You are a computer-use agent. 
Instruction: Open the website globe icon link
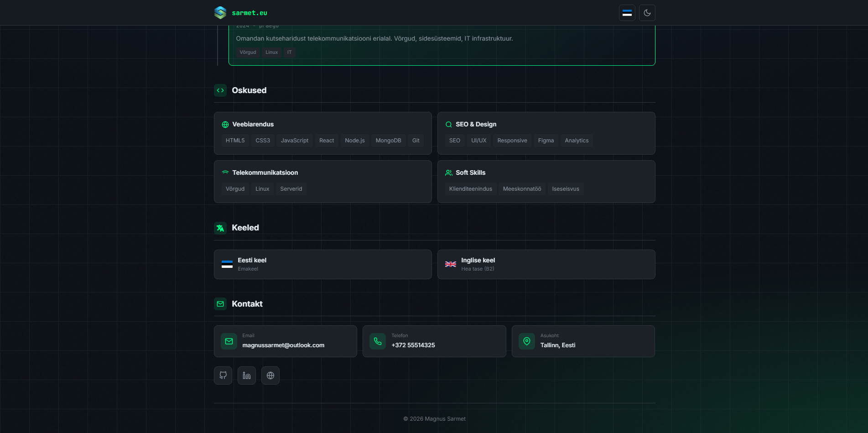coord(270,376)
